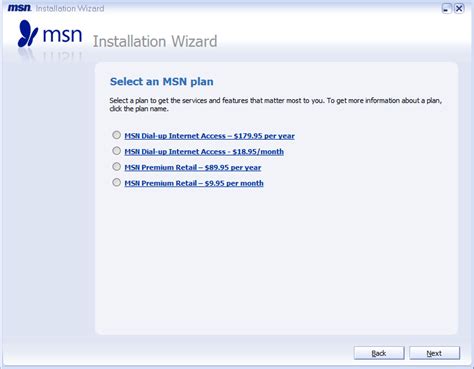Click the small msn logo in title bar
This screenshot has height=369, width=474.
(19, 8)
